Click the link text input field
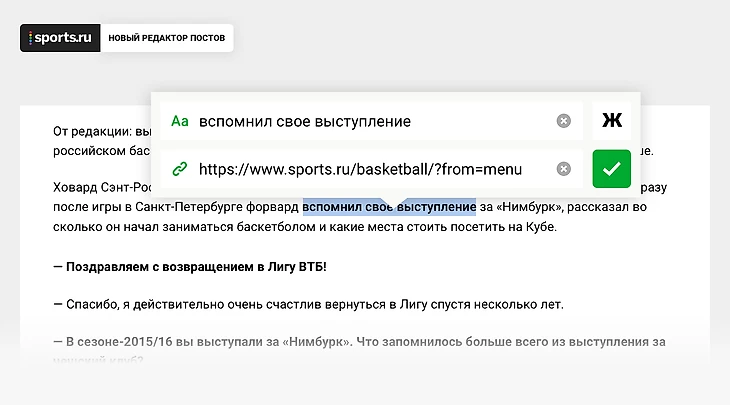 tap(371, 121)
